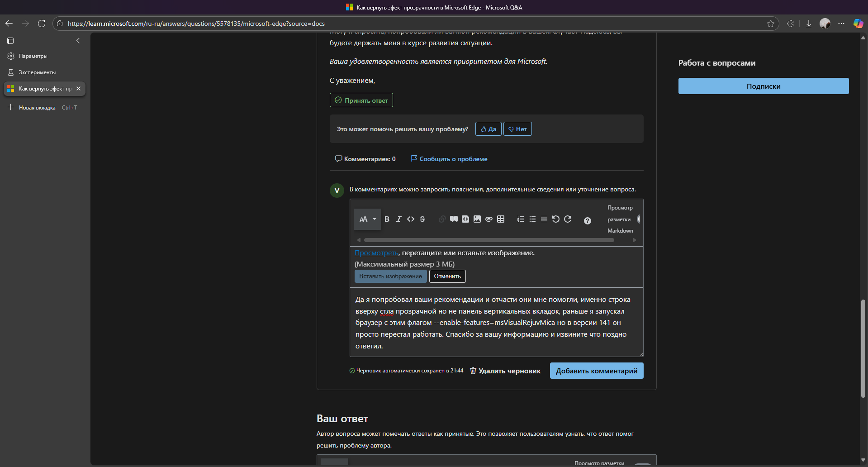Image resolution: width=868 pixels, height=467 pixels.
Task: Insert a table in the comment
Action: point(501,219)
